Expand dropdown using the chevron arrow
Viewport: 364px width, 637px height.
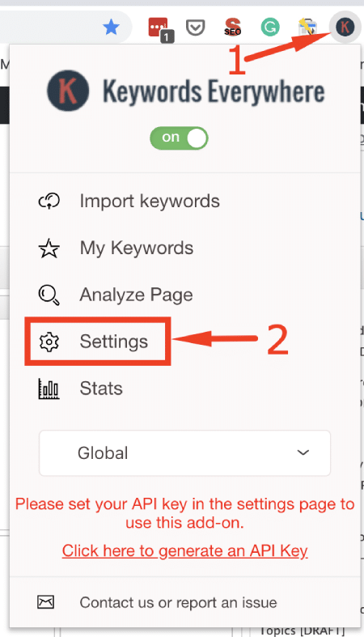[303, 452]
